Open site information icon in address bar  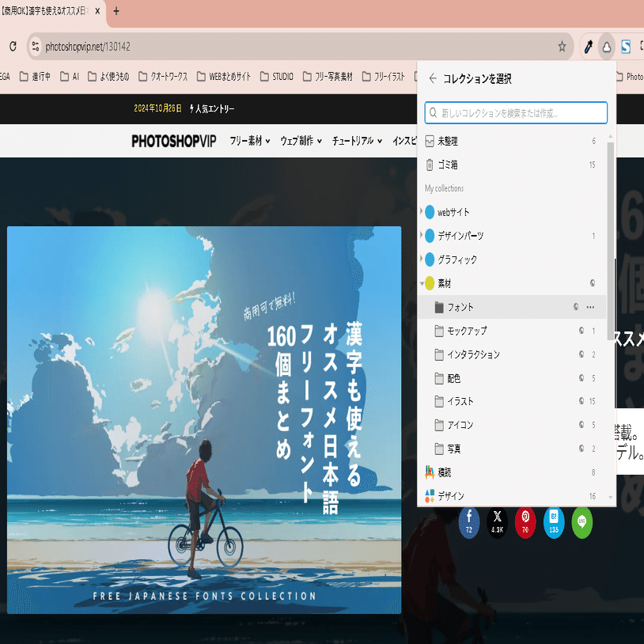[36, 47]
